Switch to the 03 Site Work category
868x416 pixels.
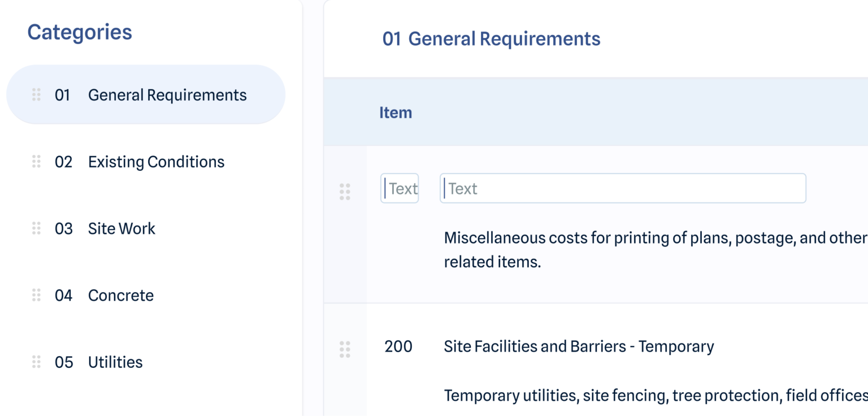121,228
